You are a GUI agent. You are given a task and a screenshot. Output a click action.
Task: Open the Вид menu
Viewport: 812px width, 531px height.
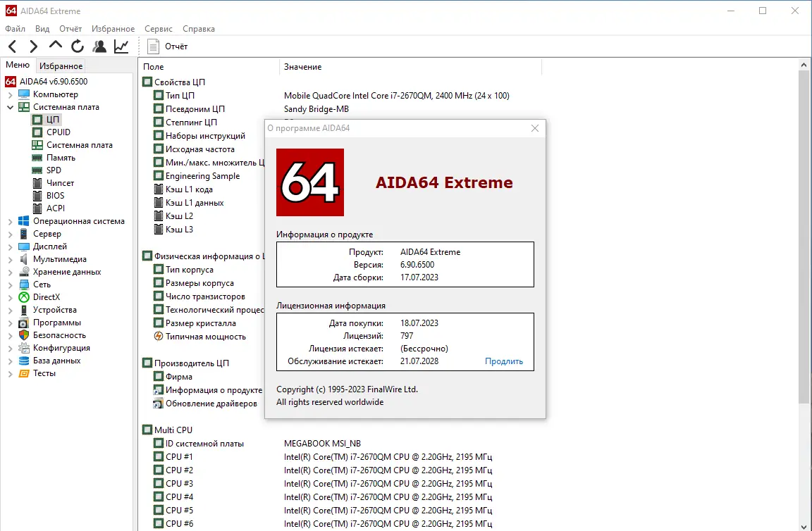point(42,29)
